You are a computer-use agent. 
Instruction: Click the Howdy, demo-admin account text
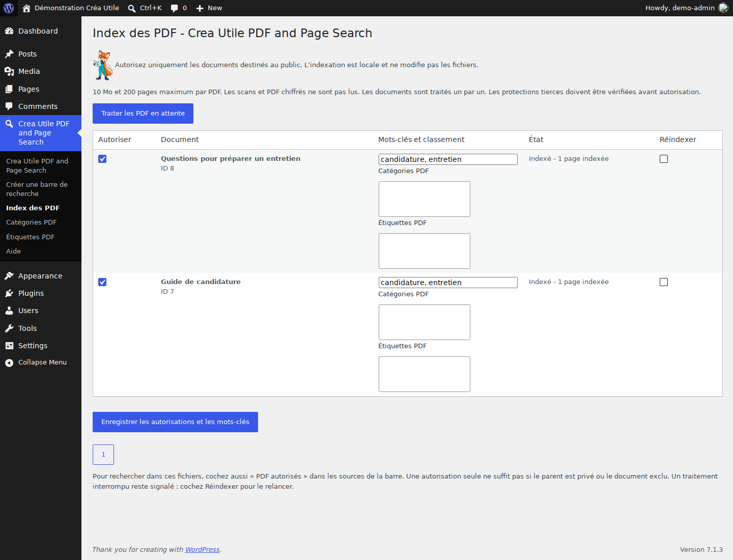coord(680,8)
